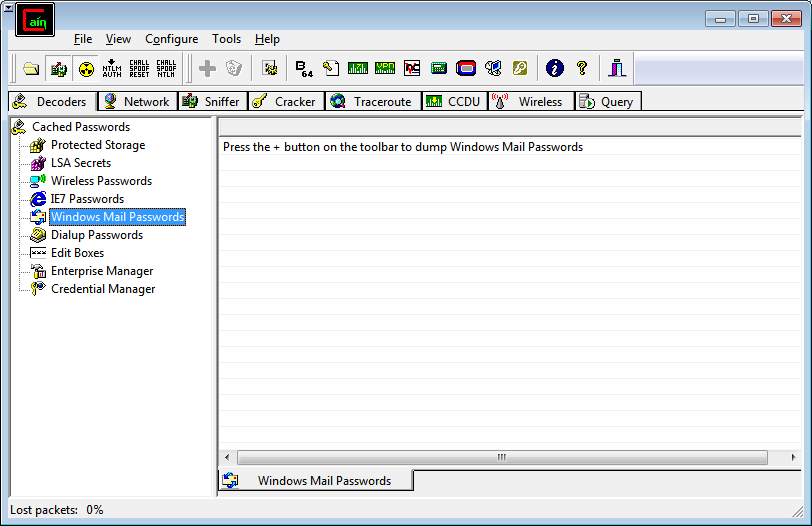Click the open folder toolbar icon
This screenshot has height=526, width=812.
pyautogui.click(x=32, y=69)
